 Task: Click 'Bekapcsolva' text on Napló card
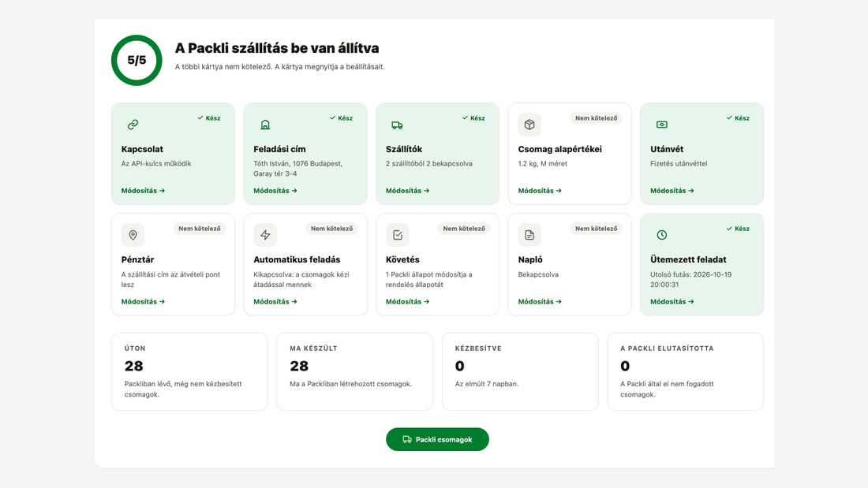pos(538,274)
